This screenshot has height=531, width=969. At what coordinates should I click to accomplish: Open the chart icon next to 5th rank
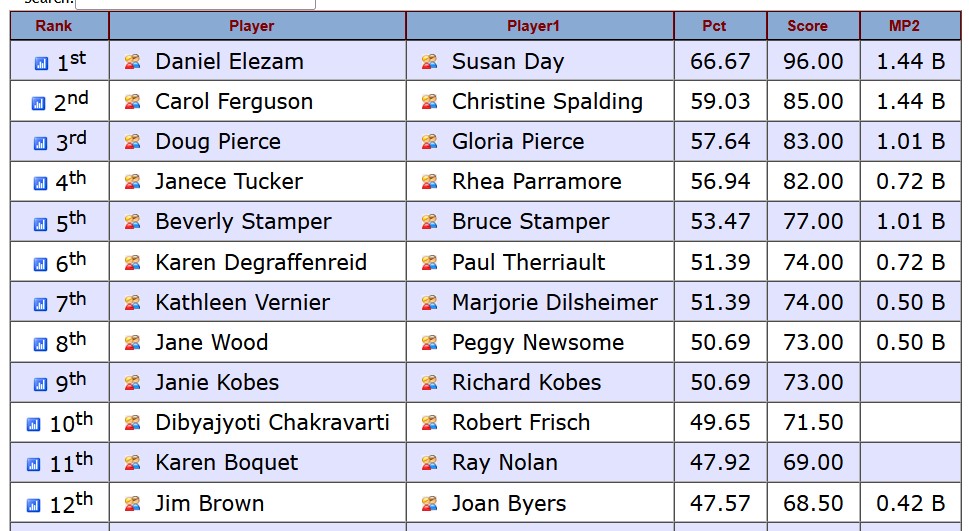pos(41,224)
